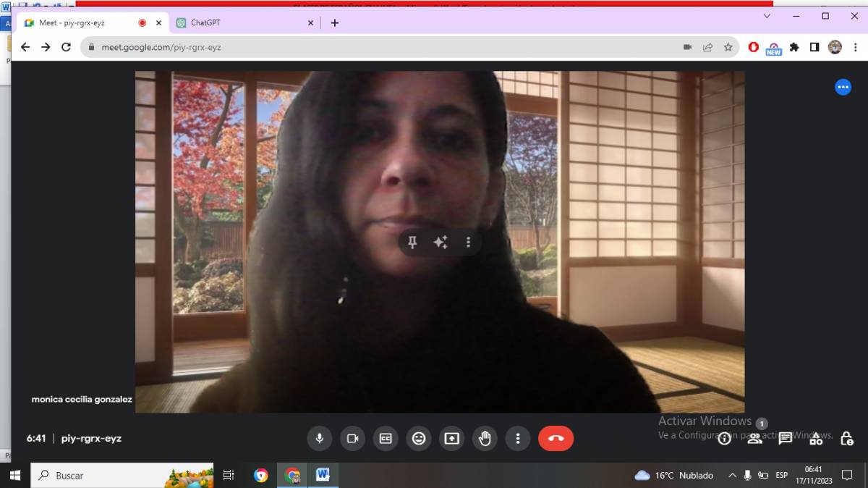Click the present screen button
This screenshot has height=488, width=868.
point(451,438)
